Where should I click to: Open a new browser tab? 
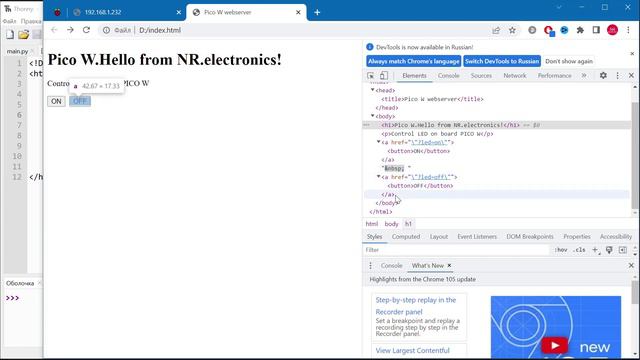click(317, 12)
